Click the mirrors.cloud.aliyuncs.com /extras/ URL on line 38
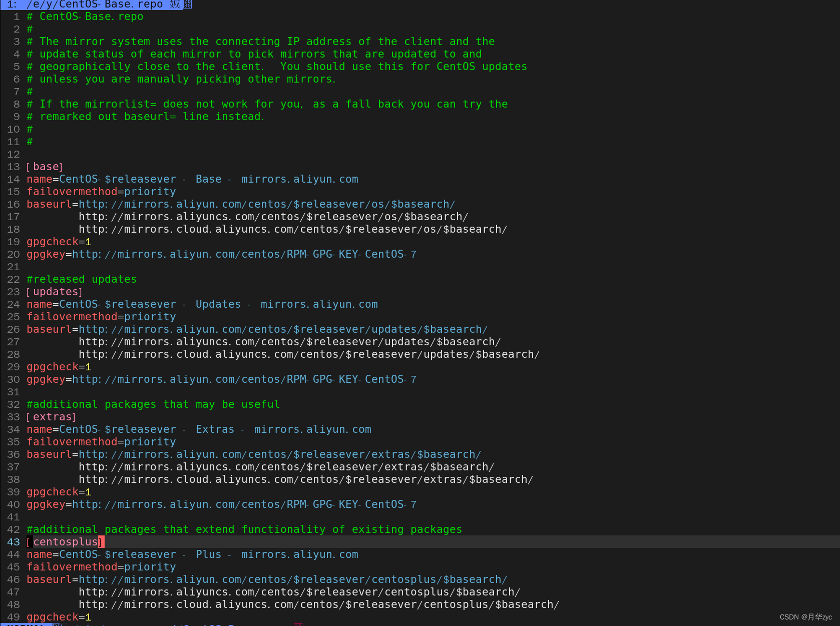Screen dimensions: 840x626 [x=306, y=479]
